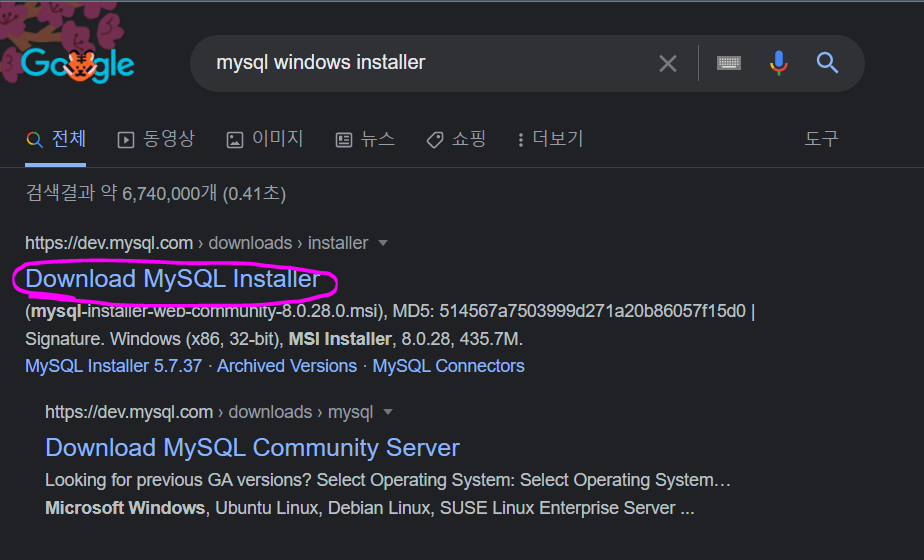Click the dev.mysql.com downloads › installer URL text
Image resolution: width=924 pixels, height=560 pixels.
(x=197, y=243)
